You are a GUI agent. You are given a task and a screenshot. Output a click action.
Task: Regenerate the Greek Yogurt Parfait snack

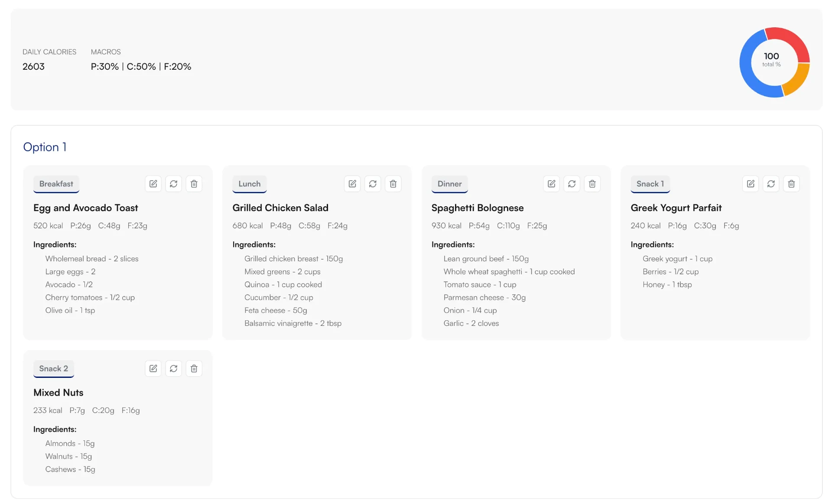[771, 184]
